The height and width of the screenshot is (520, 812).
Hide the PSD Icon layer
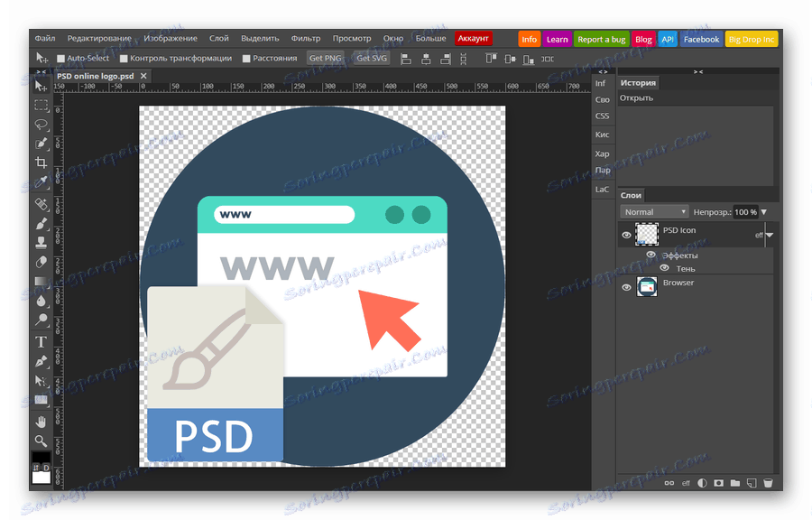[626, 235]
